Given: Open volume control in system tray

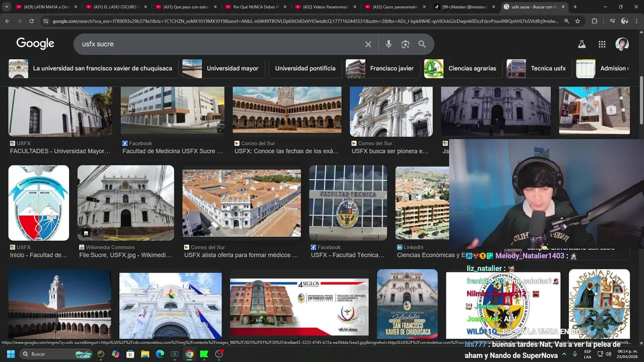Looking at the screenshot, I should [x=608, y=354].
